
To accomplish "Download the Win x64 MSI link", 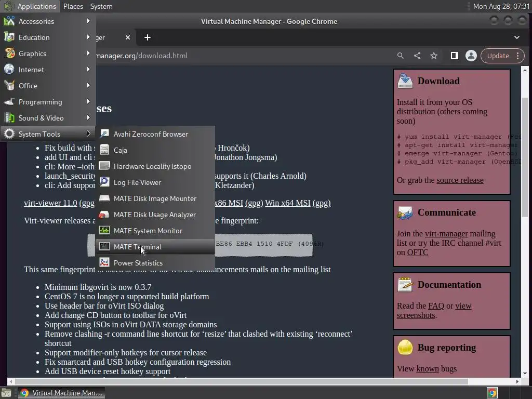I will coord(288,203).
